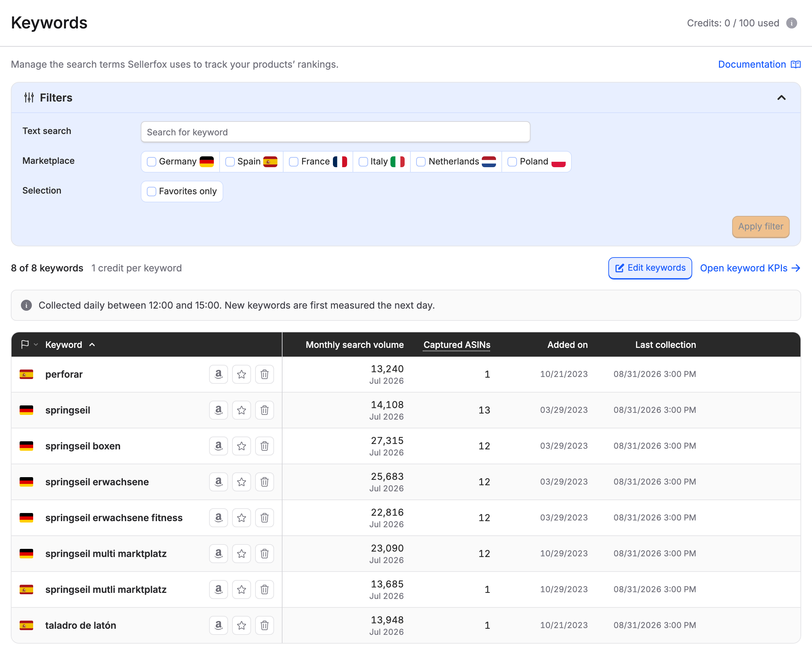812x668 pixels.
Task: Focus the Search for keyword field
Action: point(335,132)
